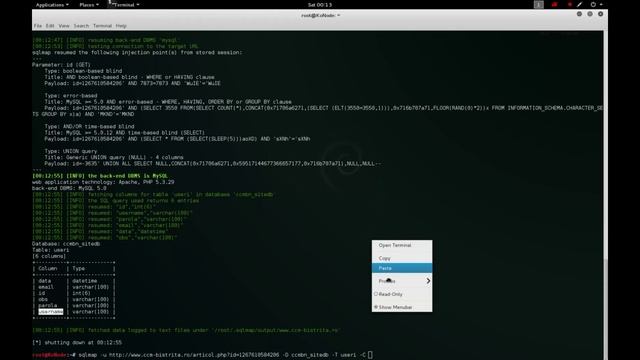Choose Open Terminal in the context menu
Screen dimensions: 640x360
click(402, 245)
